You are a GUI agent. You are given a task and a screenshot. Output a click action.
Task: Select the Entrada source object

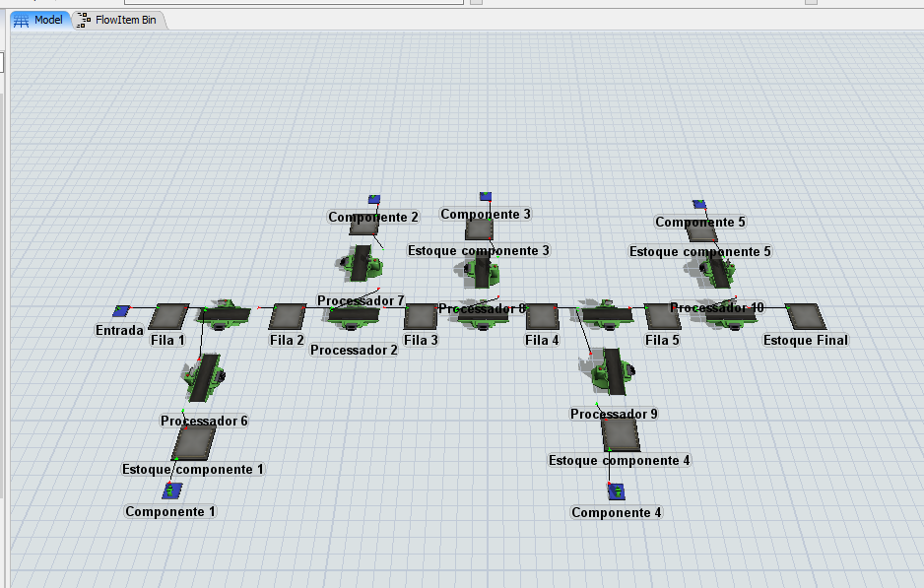tap(122, 311)
